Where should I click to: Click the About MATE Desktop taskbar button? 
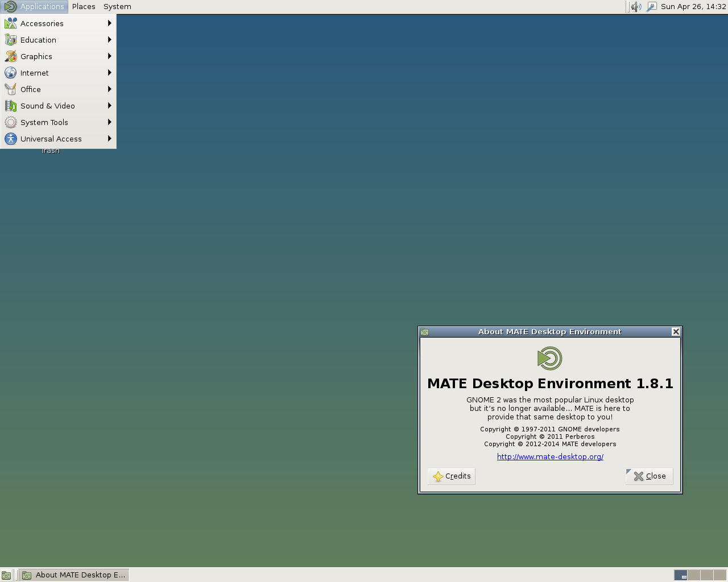click(74, 575)
